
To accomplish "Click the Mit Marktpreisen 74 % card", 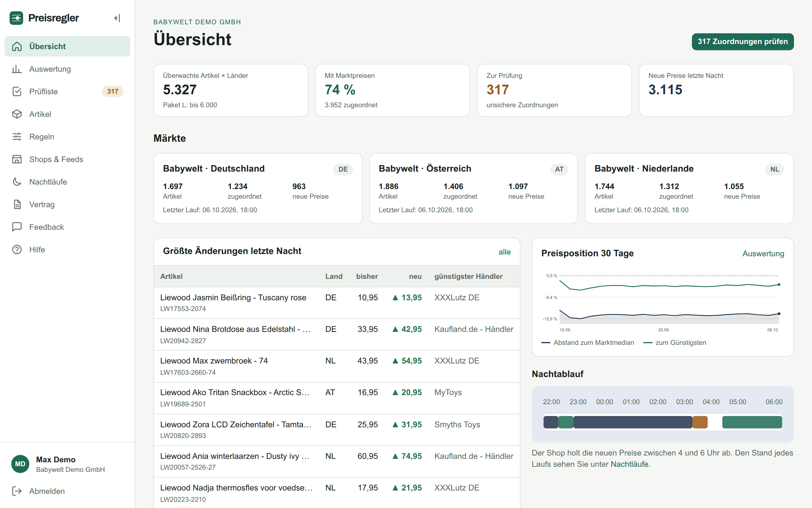I will tap(392, 90).
